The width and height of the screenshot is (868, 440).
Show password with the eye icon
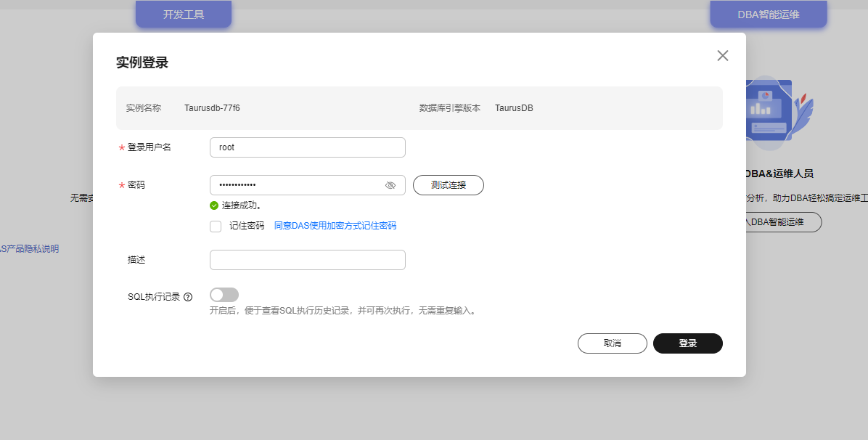coord(390,185)
